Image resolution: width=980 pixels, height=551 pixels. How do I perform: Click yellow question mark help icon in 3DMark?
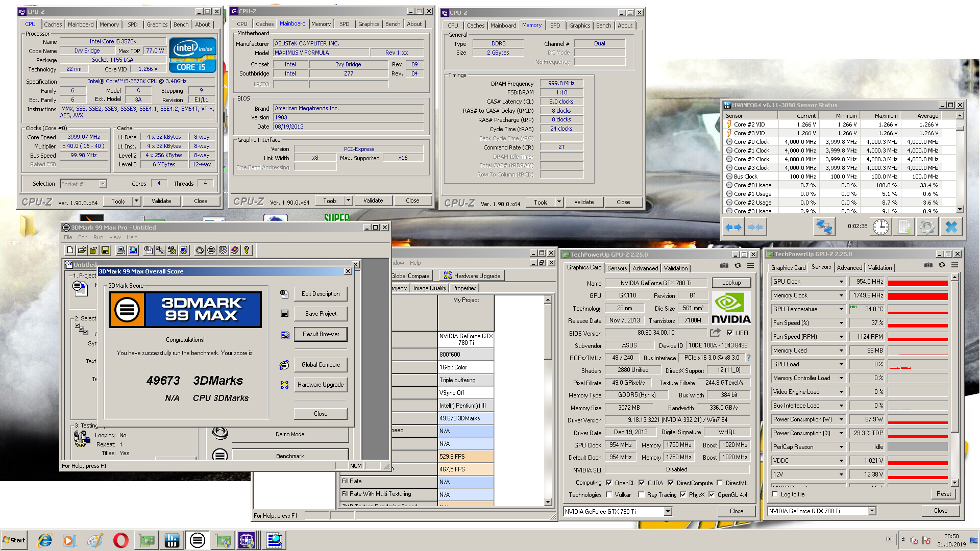pyautogui.click(x=247, y=250)
